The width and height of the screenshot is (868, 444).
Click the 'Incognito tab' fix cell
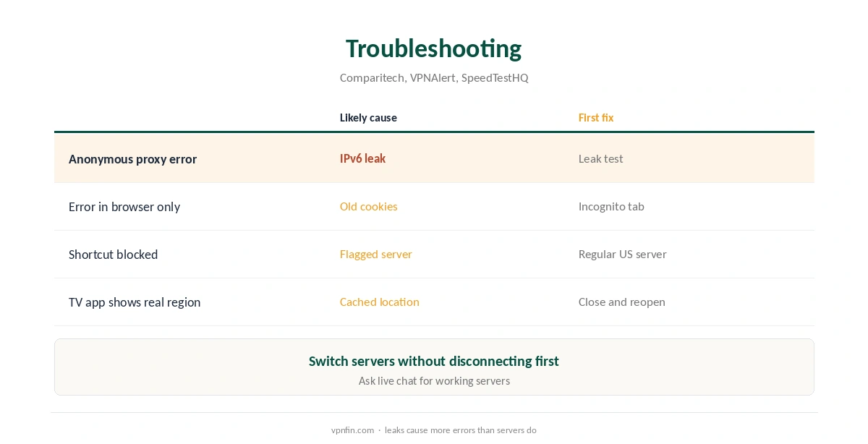[x=611, y=206]
